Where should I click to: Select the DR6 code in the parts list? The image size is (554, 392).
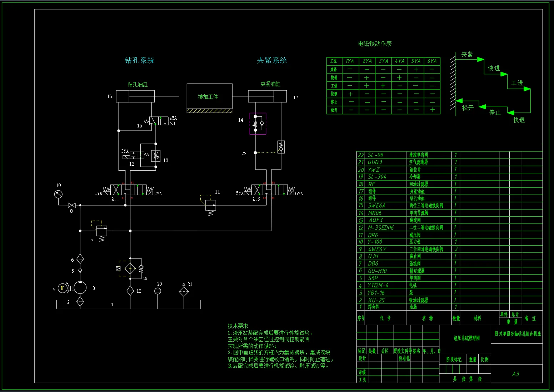(373, 235)
